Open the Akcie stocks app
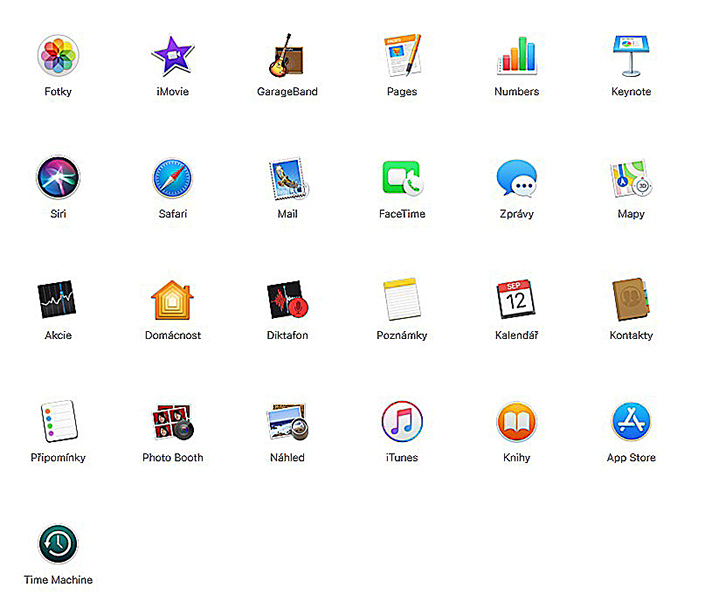705x608 pixels. click(x=58, y=300)
